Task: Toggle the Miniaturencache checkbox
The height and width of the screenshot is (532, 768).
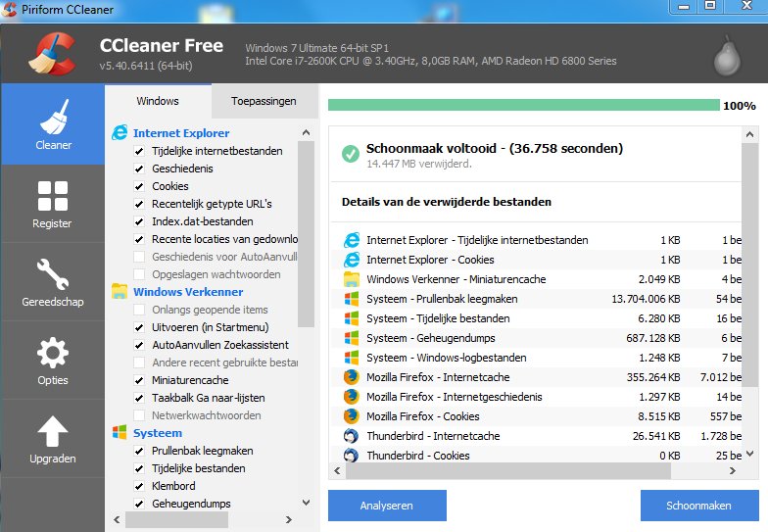Action: click(x=139, y=380)
